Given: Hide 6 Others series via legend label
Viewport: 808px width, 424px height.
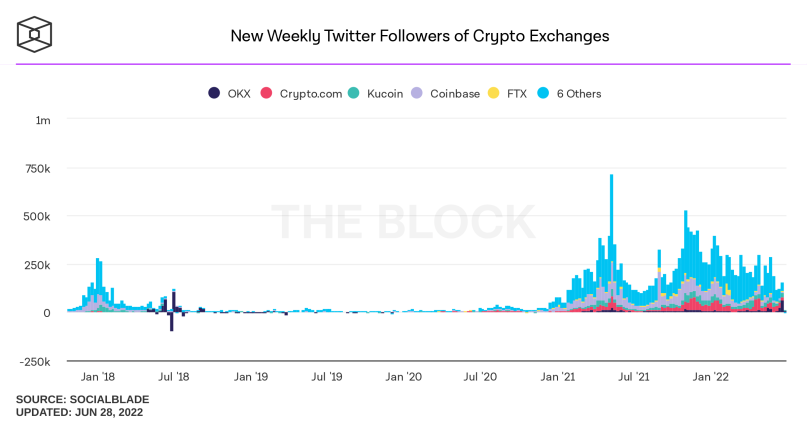Looking at the screenshot, I should 579,94.
